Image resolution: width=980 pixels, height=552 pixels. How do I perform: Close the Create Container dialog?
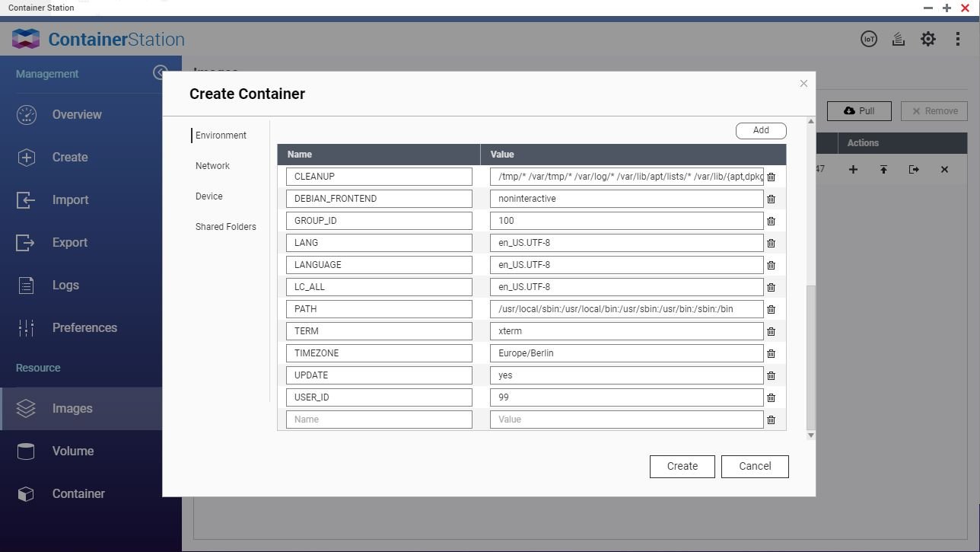coord(803,84)
